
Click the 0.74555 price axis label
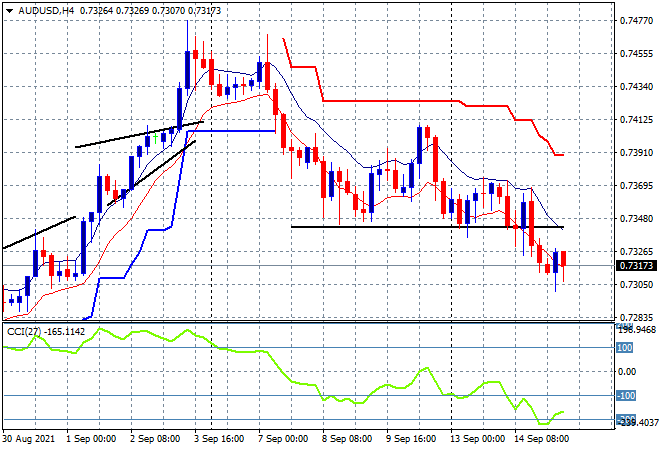tap(636, 54)
